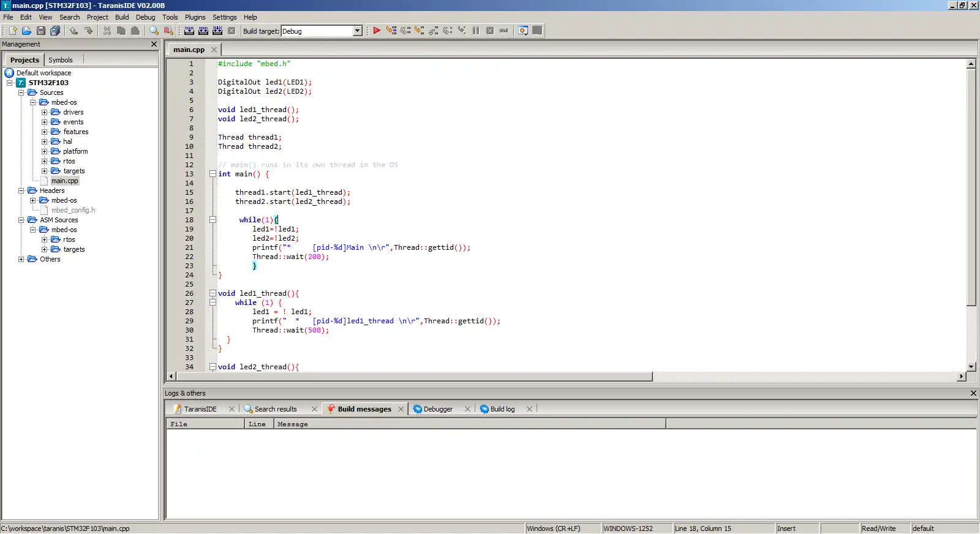The image size is (980, 534).
Task: Toggle fold marker at the while(1) line 18
Action: pos(213,220)
